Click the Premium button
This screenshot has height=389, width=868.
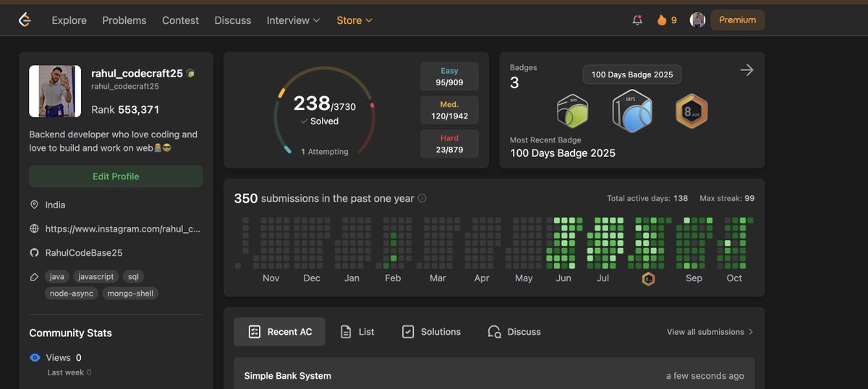738,20
